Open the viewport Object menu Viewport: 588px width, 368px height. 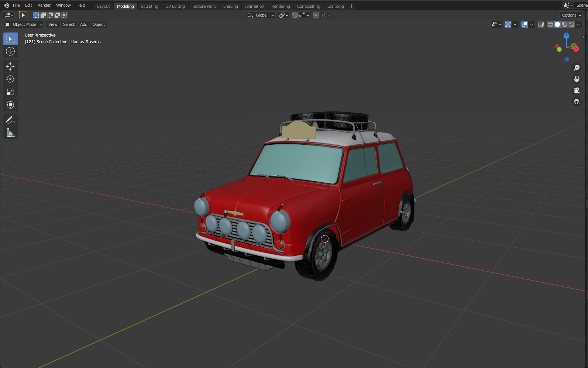coord(99,24)
